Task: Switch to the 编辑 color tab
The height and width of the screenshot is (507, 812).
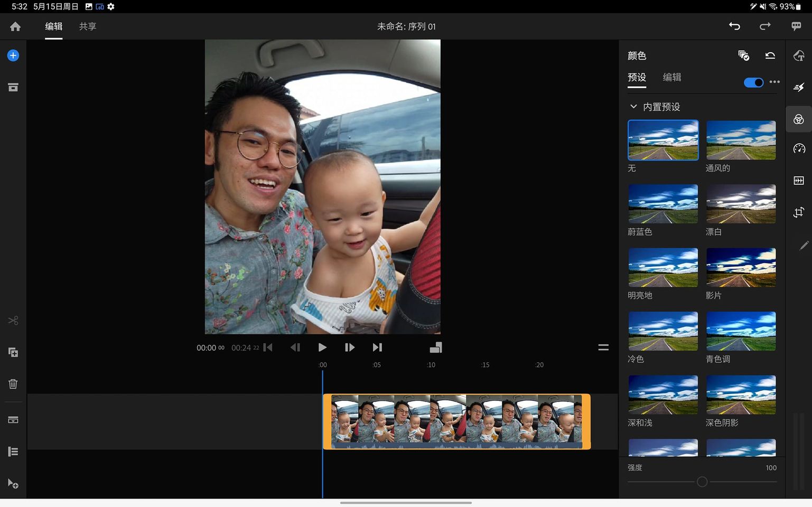Action: coord(672,77)
